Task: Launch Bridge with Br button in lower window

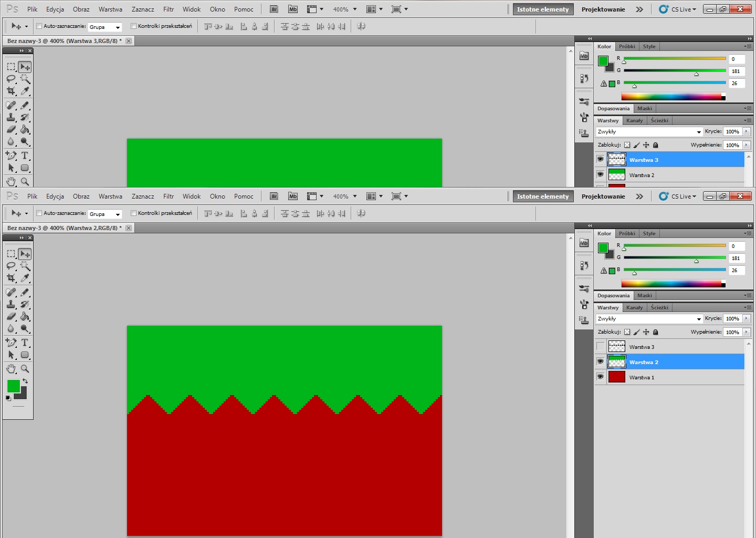Action: (274, 196)
